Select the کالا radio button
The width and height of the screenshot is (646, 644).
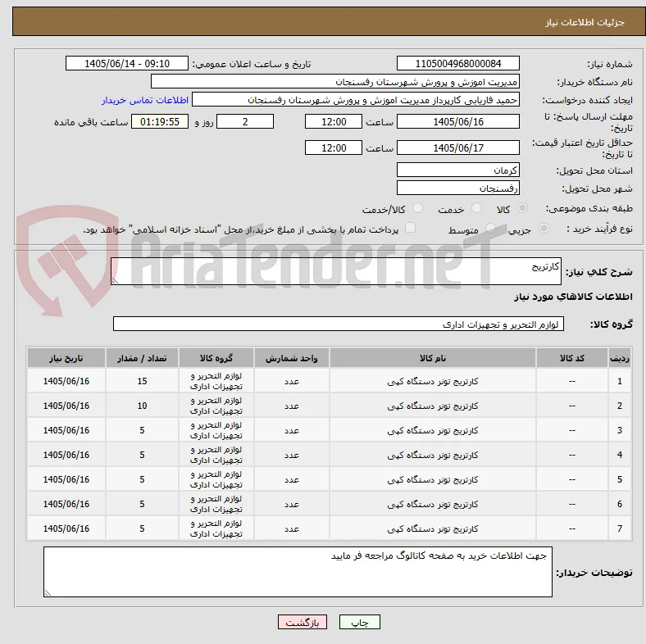point(522,208)
